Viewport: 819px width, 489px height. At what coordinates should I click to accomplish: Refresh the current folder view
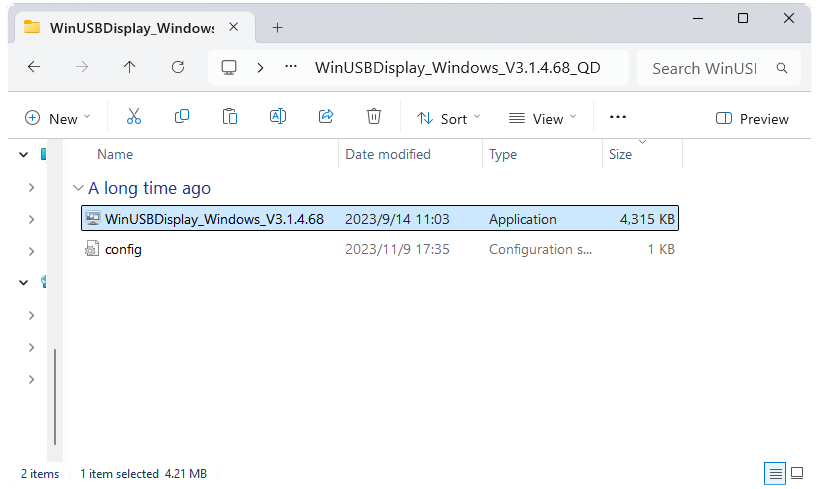tap(178, 68)
